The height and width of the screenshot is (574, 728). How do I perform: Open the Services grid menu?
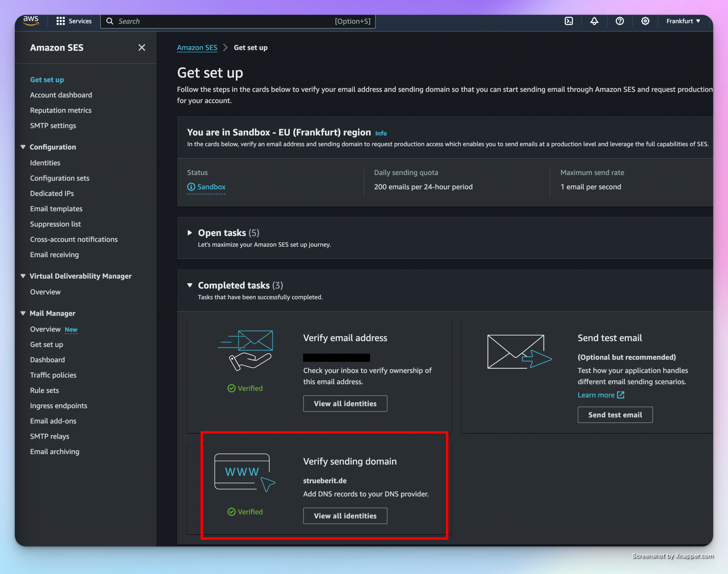(74, 21)
